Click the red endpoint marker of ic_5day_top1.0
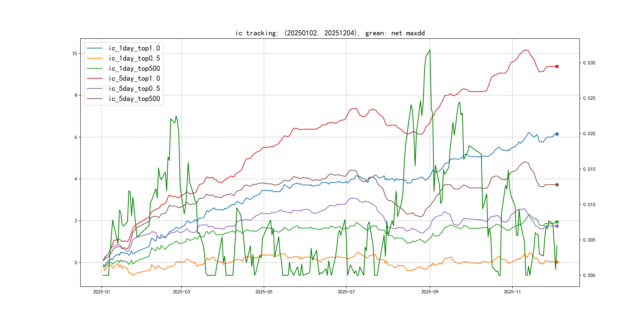The image size is (644, 322). pyautogui.click(x=557, y=67)
